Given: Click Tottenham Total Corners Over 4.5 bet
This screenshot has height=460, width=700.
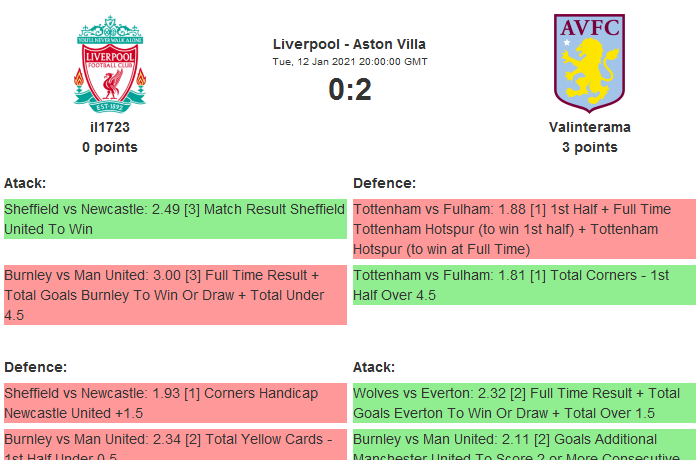Looking at the screenshot, I should coord(523,285).
